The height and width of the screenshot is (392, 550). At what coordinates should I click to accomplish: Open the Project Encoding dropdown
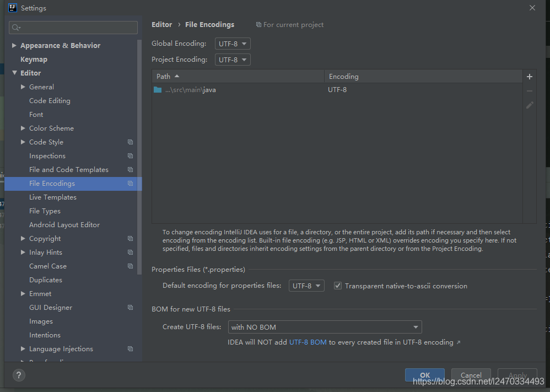[x=233, y=60]
